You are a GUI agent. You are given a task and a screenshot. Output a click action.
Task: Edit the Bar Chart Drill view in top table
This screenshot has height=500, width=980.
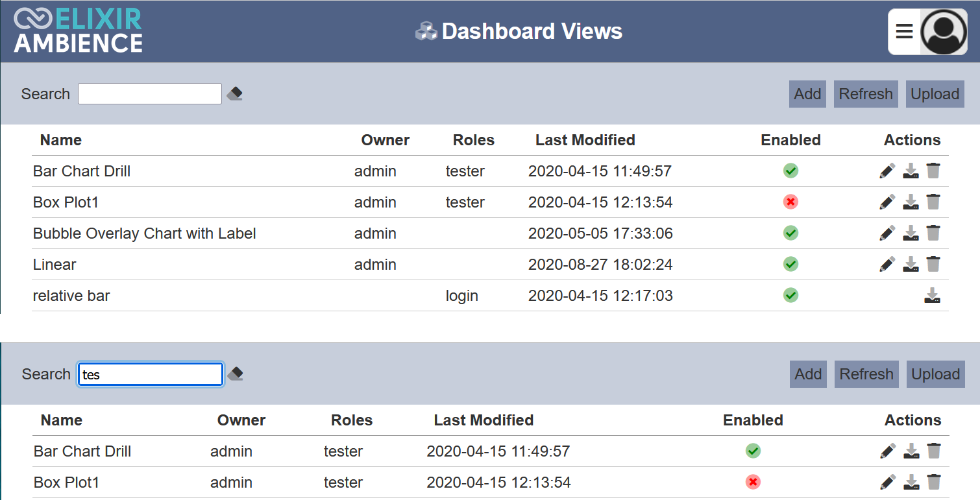(887, 171)
